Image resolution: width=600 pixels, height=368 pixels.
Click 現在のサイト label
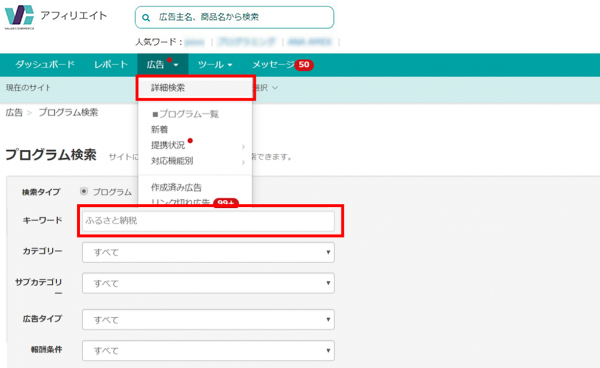point(28,88)
